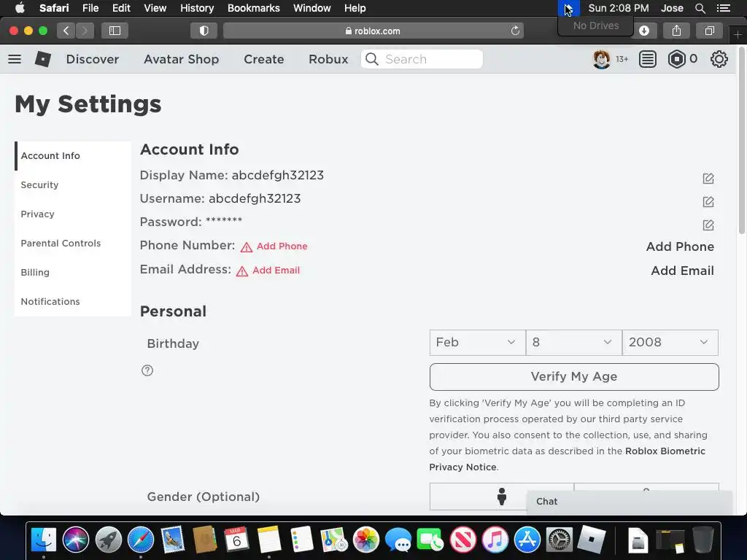The width and height of the screenshot is (747, 560).
Task: Click the birthday help question mark icon
Action: [x=147, y=370]
